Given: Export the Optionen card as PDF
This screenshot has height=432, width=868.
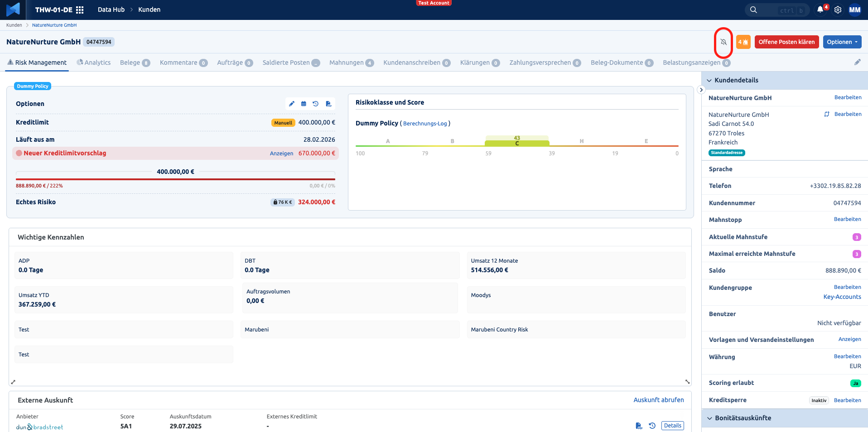Looking at the screenshot, I should pos(328,104).
